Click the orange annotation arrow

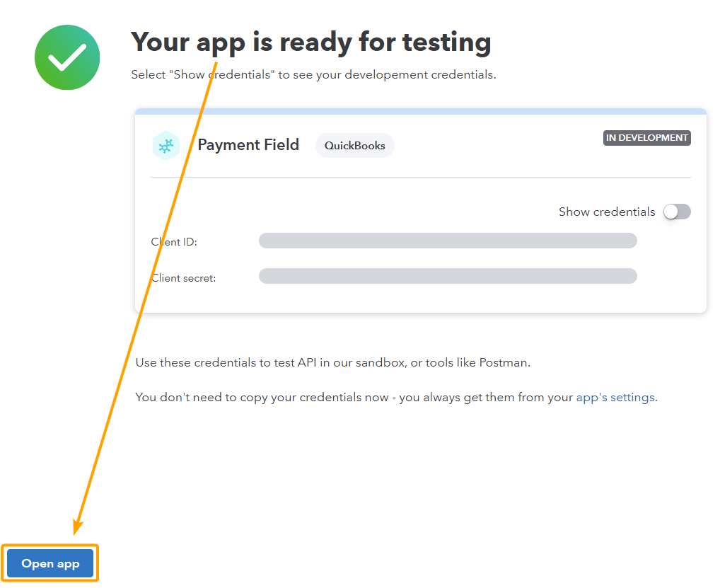coord(141,297)
